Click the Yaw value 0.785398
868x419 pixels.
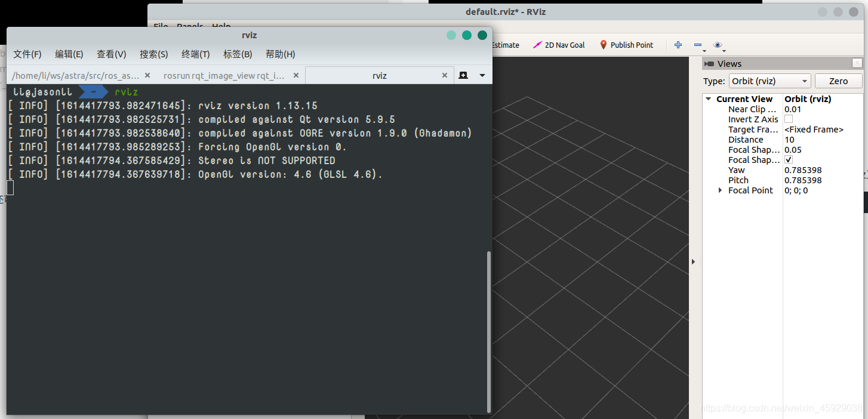pos(803,170)
